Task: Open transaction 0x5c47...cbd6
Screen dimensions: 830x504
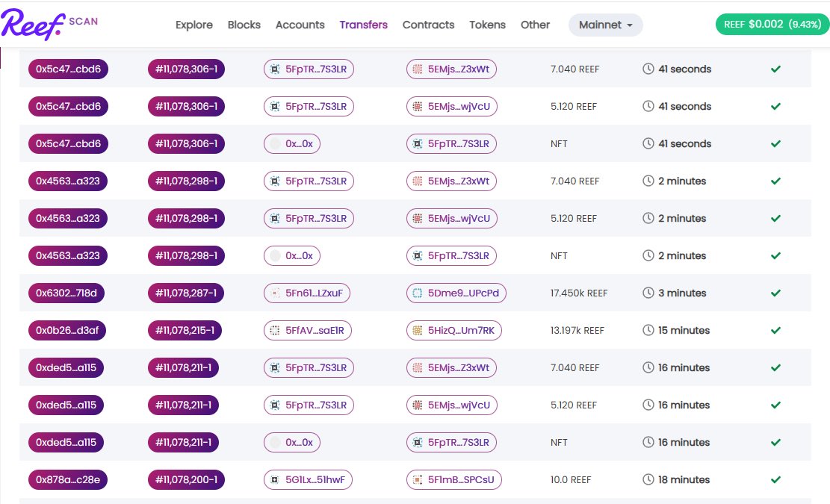Action: pyautogui.click(x=68, y=69)
